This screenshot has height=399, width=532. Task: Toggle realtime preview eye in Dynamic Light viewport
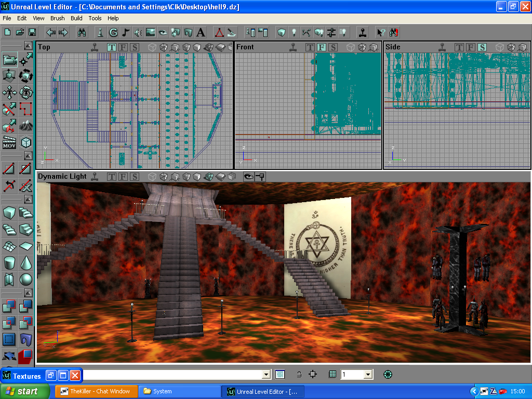(248, 177)
